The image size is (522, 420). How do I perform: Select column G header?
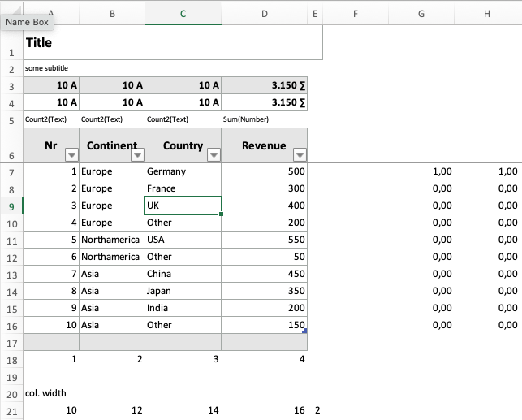421,14
